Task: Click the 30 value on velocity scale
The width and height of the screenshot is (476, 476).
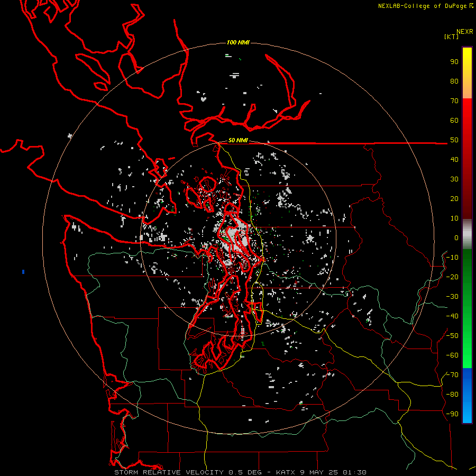Action: pyautogui.click(x=454, y=179)
